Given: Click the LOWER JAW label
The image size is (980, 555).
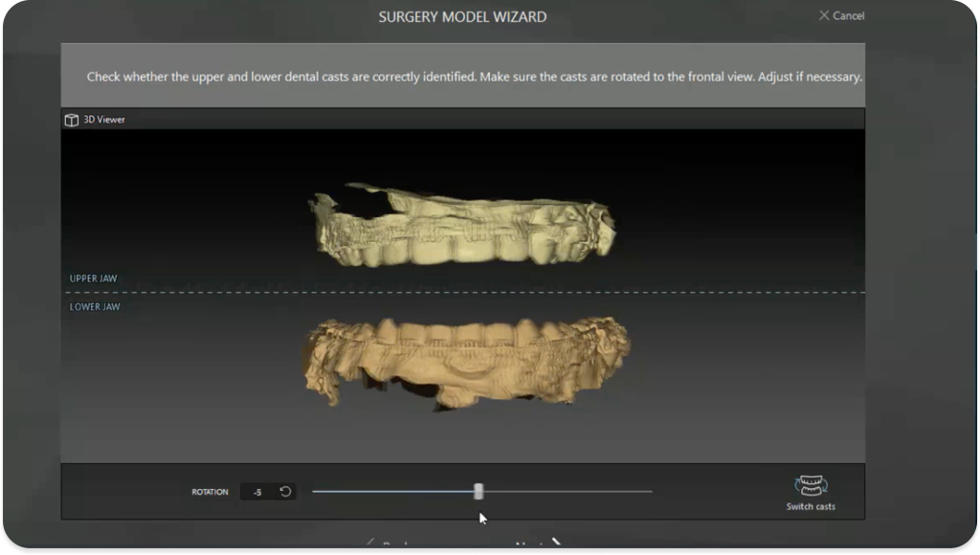Looking at the screenshot, I should tap(95, 307).
